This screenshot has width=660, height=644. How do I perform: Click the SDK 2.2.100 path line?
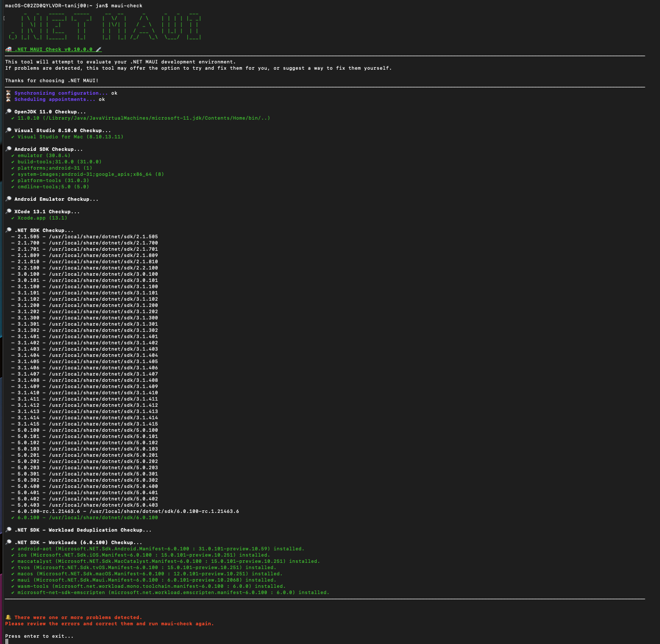point(85,268)
